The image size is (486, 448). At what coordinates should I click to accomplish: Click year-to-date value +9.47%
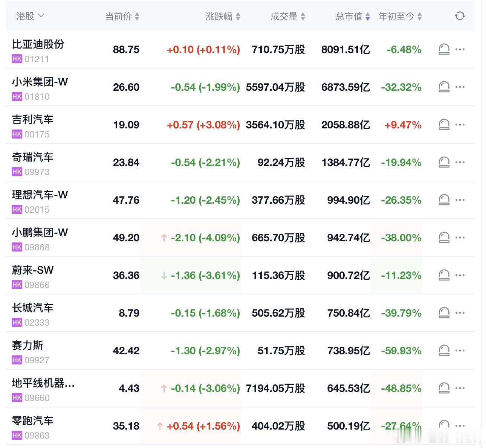click(x=403, y=125)
